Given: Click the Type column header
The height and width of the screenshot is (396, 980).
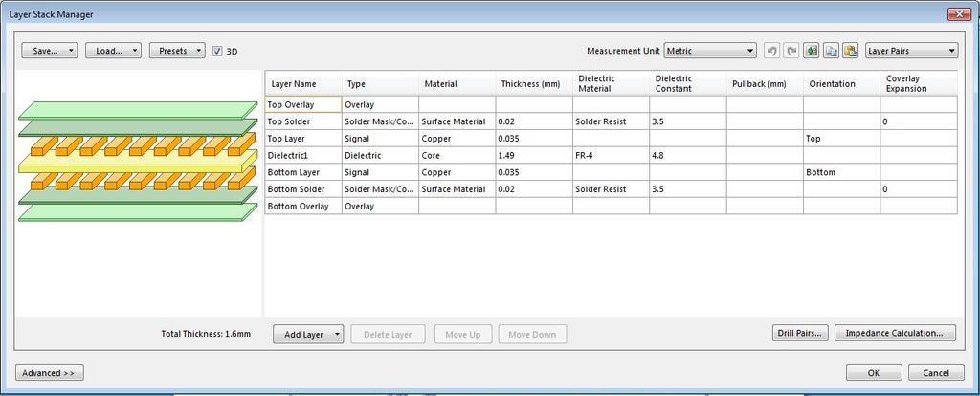Looking at the screenshot, I should pyautogui.click(x=380, y=84).
